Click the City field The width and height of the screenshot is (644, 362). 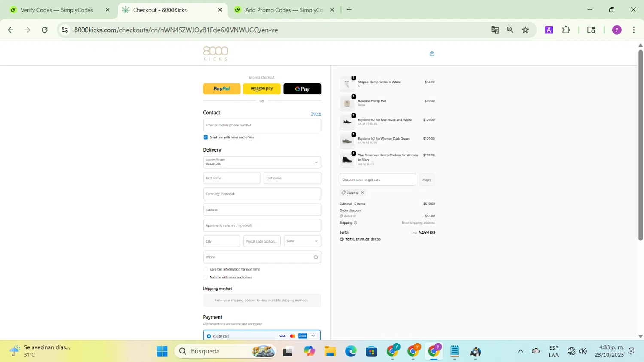pyautogui.click(x=222, y=241)
